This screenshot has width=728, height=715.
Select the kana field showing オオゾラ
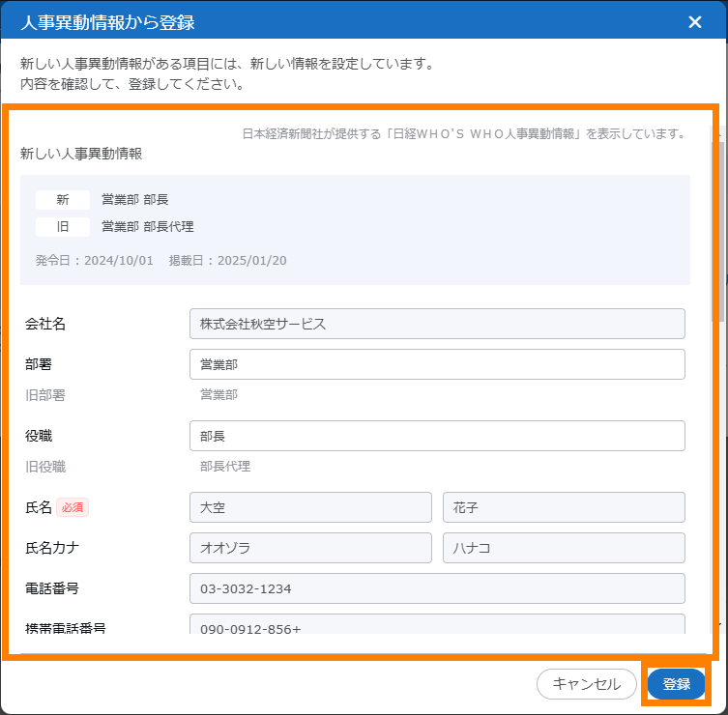(x=310, y=548)
